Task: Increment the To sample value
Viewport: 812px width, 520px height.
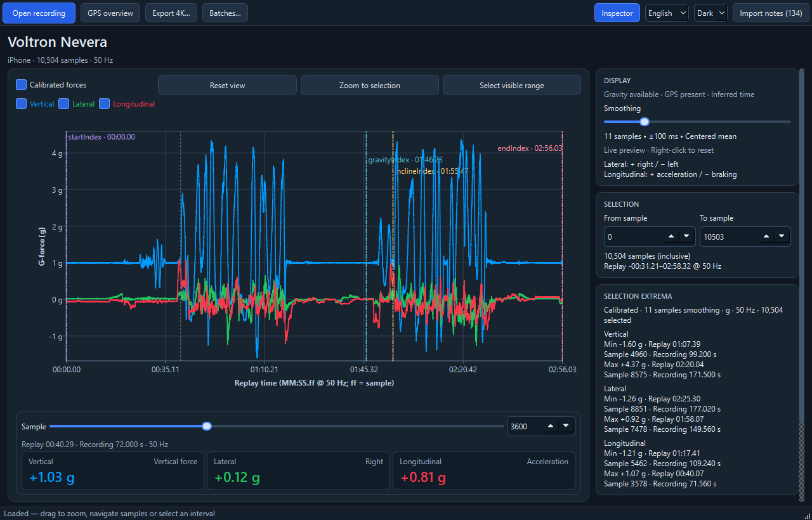Action: click(767, 237)
